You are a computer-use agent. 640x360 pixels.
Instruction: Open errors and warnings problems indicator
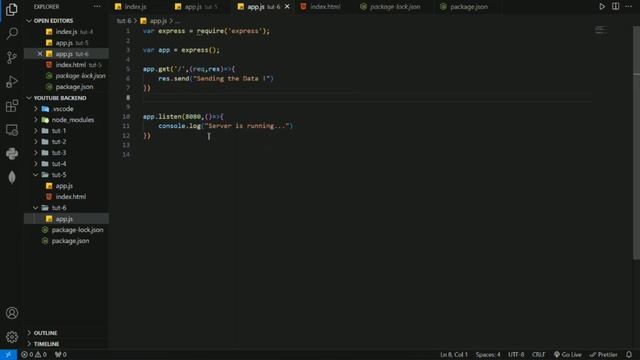tap(34, 355)
